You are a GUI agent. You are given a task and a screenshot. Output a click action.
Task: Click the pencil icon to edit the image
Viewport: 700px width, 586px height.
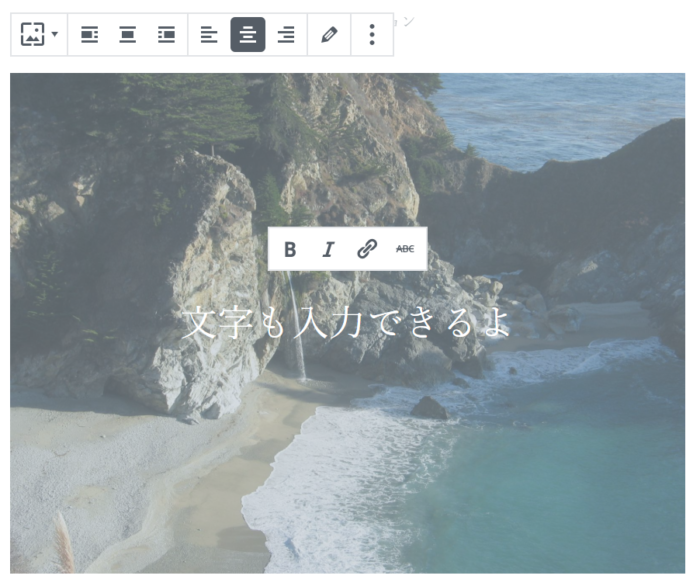[x=329, y=35]
